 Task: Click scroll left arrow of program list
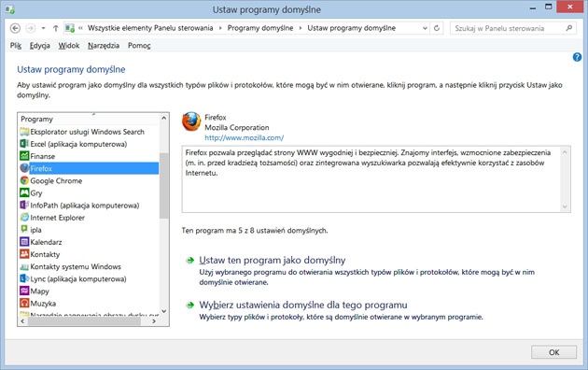pyautogui.click(x=22, y=321)
